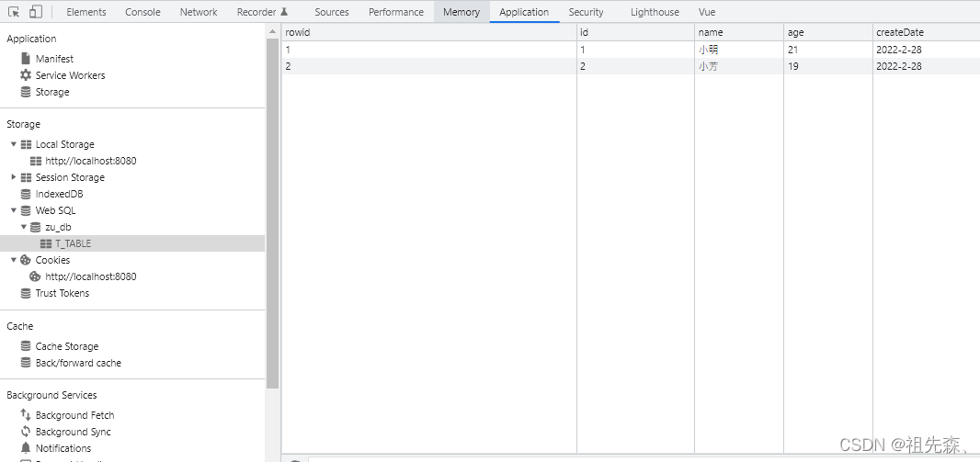Select Trust Tokens in the sidebar
The width and height of the screenshot is (980, 462).
pyautogui.click(x=63, y=293)
